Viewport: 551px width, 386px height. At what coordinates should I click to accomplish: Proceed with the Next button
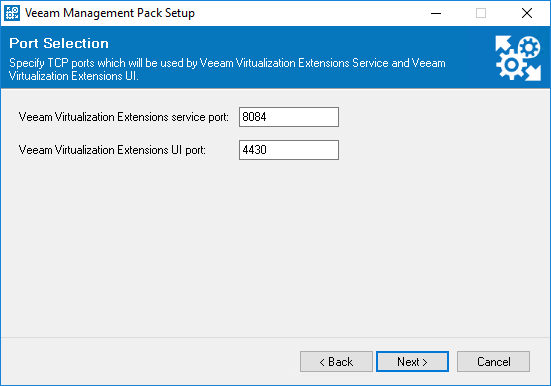point(412,361)
